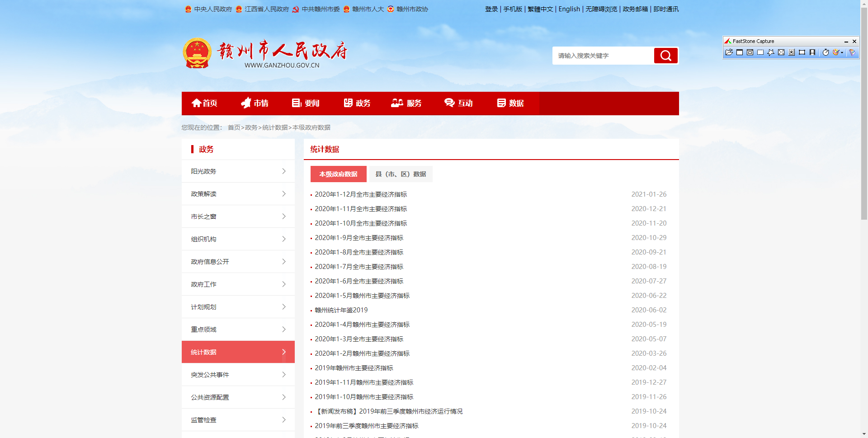
Task: Open 首页 home in red navigation bar
Action: (204, 103)
